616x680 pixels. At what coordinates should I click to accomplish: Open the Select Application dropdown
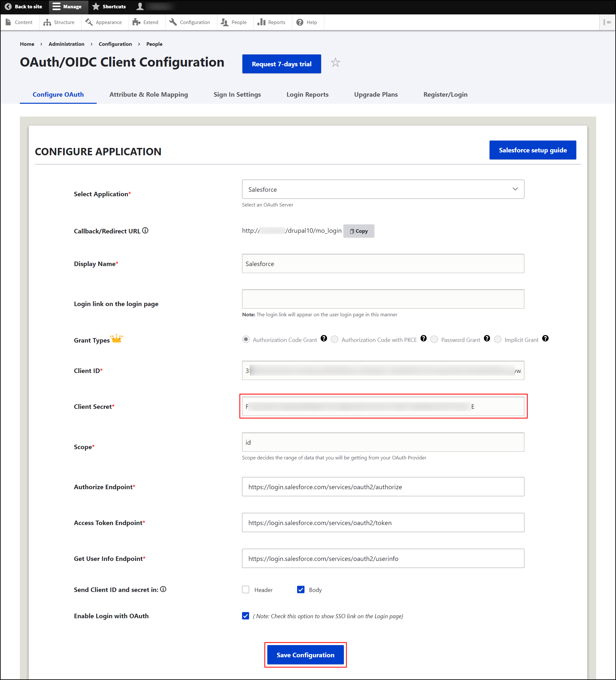click(383, 189)
